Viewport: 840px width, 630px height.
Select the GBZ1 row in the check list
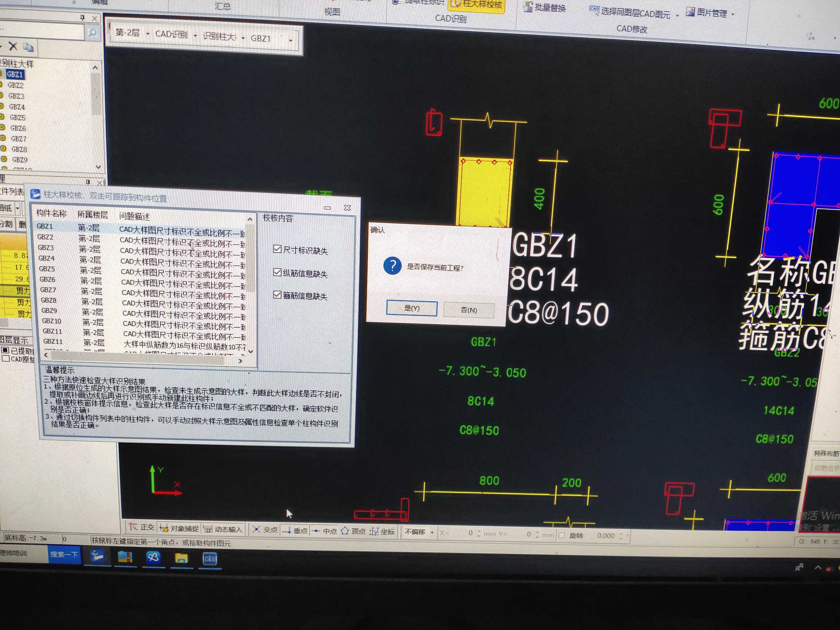pos(140,228)
